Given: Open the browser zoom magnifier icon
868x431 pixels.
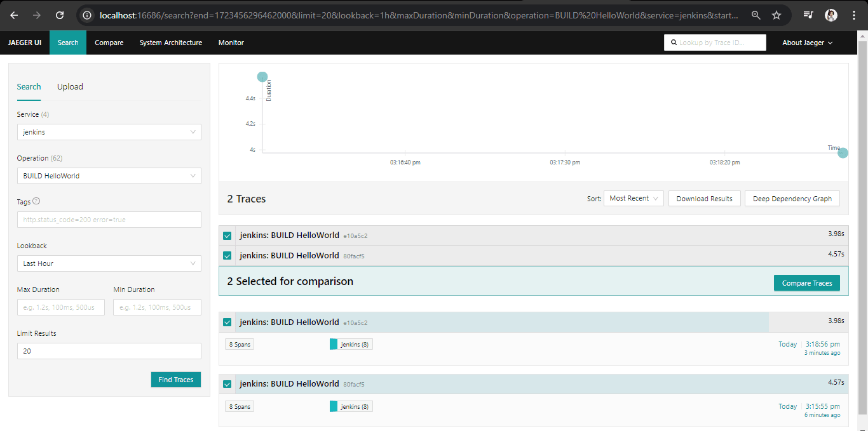Looking at the screenshot, I should coord(756,15).
